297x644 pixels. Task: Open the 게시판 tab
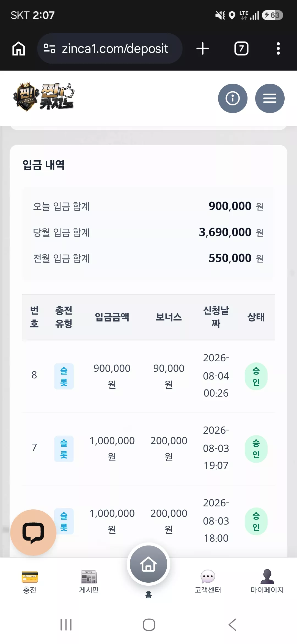(89, 582)
